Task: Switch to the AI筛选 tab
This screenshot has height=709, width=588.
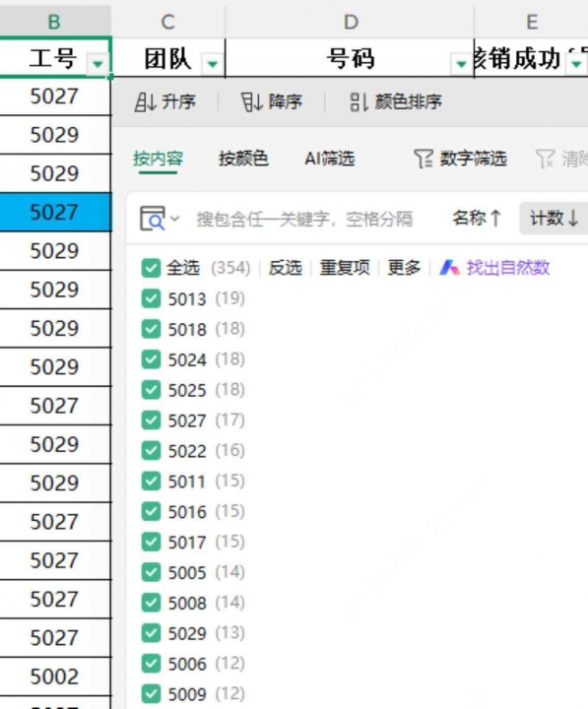Action: click(329, 159)
